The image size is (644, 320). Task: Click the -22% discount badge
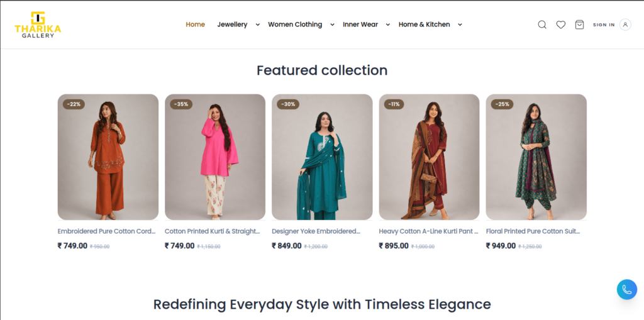click(x=74, y=104)
